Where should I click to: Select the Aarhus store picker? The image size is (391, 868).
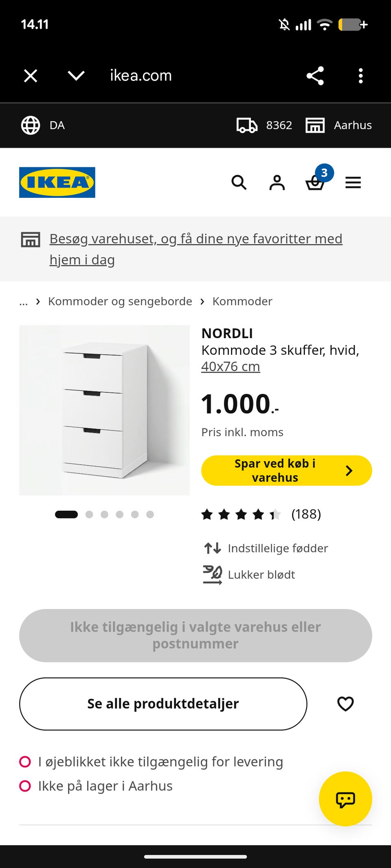[339, 125]
